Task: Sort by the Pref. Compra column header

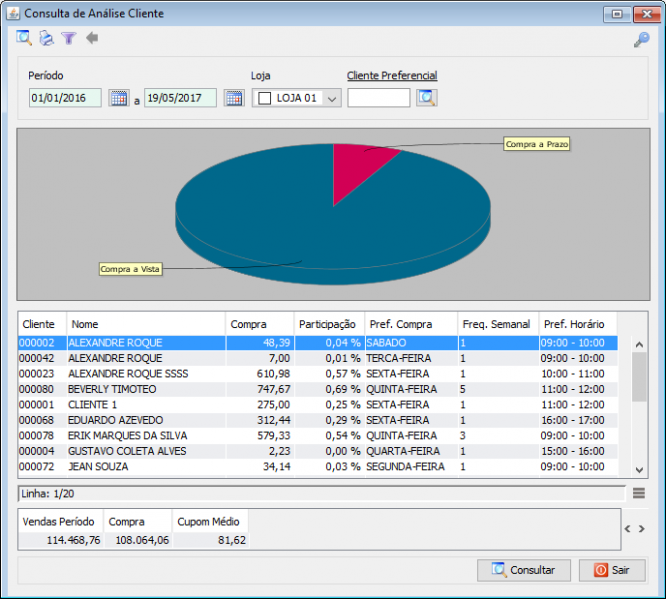Action: coord(411,324)
